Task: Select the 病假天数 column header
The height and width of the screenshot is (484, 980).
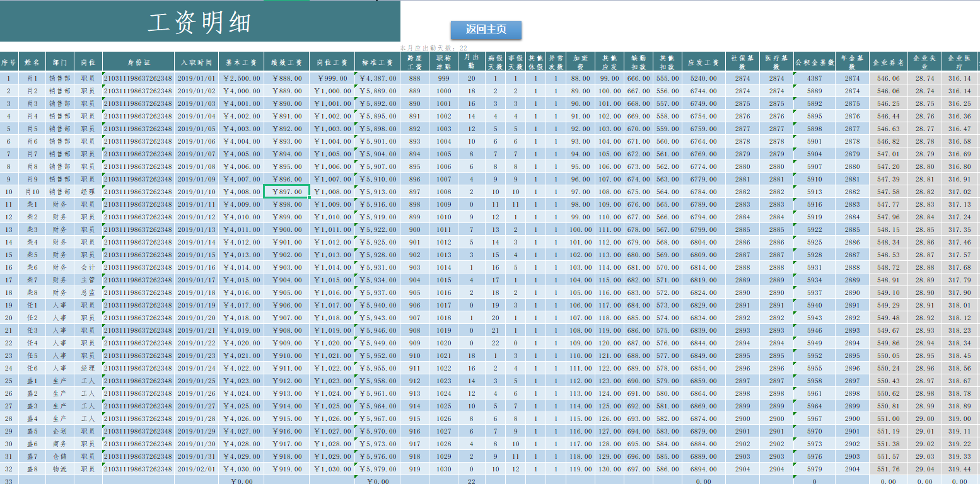Action: (495, 62)
